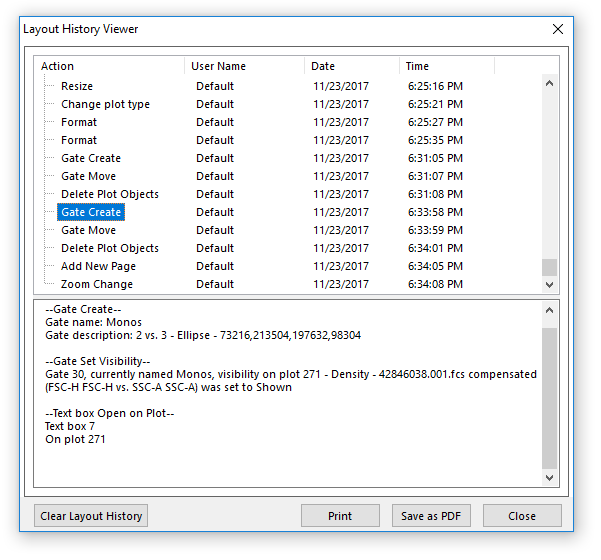Select the Gate Move entry at 6:33:59 PM
The height and width of the screenshot is (560, 601).
point(88,230)
